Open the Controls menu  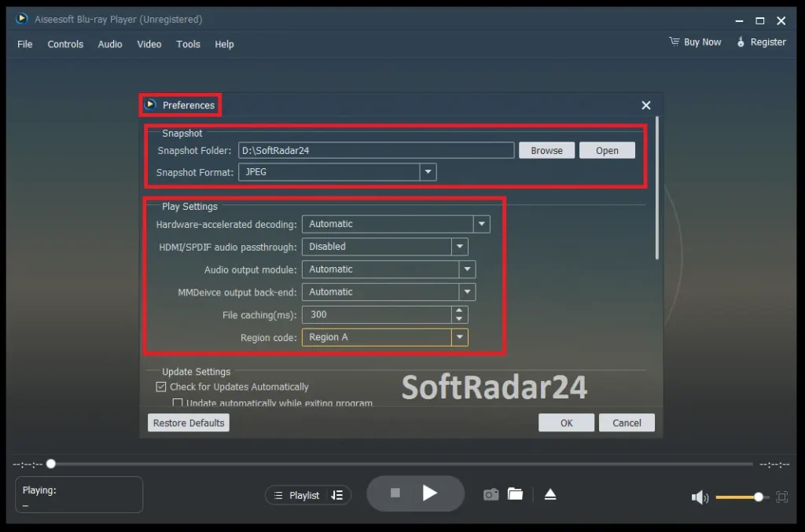click(x=65, y=44)
